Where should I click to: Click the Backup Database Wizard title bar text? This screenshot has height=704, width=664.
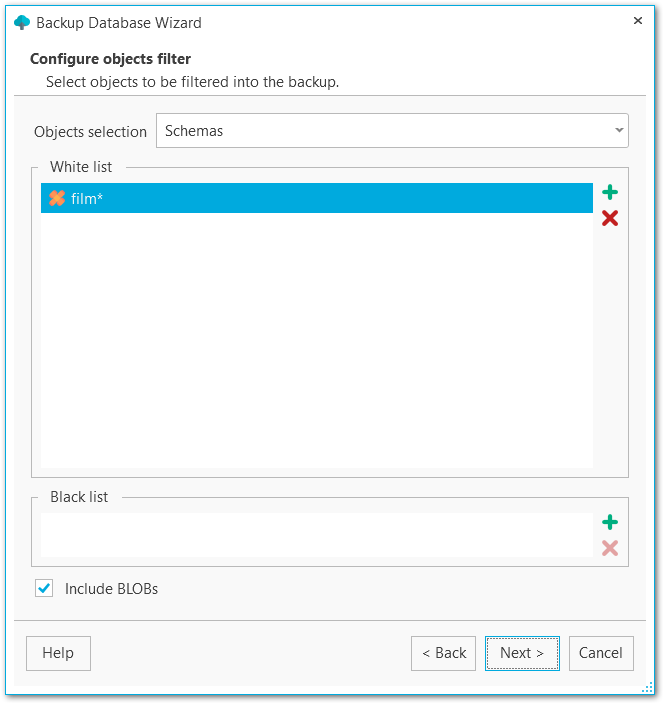[x=119, y=22]
